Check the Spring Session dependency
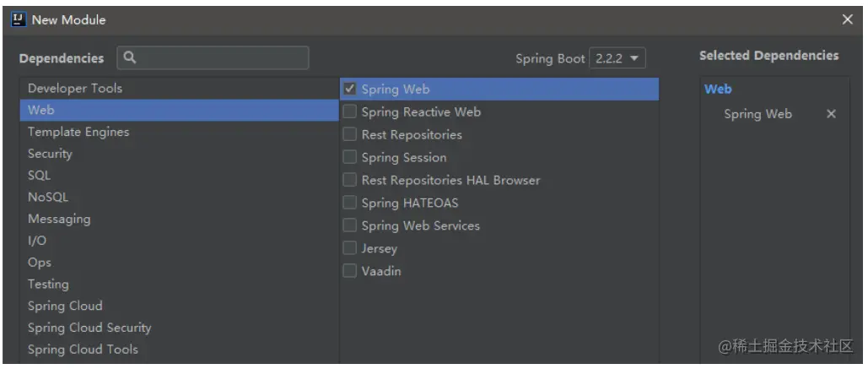 [349, 157]
